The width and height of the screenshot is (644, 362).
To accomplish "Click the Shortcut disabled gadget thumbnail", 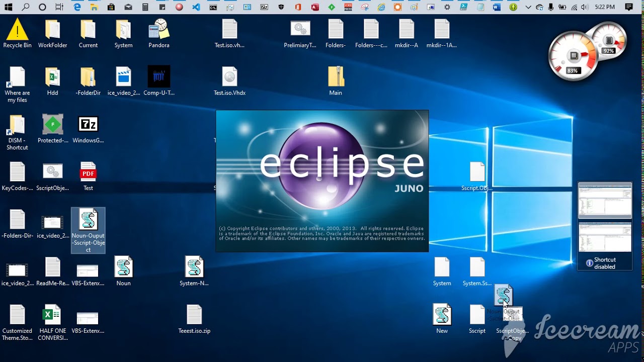I will [x=605, y=226].
